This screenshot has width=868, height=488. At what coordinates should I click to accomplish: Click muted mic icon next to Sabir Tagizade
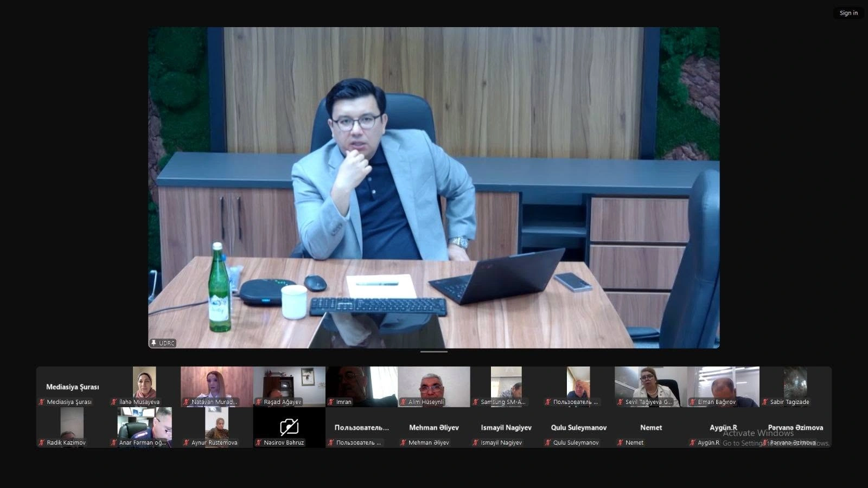click(765, 402)
